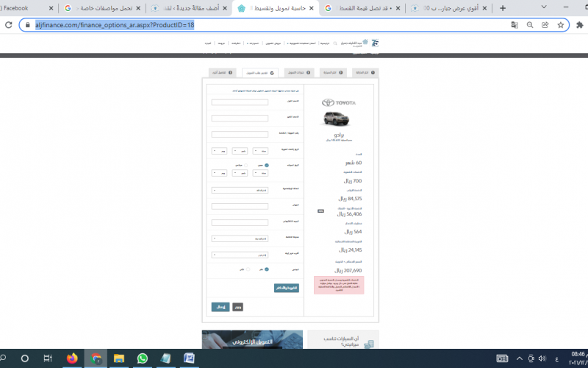
Task: Click the Cortana circle on the taskbar
Action: pyautogui.click(x=25, y=358)
